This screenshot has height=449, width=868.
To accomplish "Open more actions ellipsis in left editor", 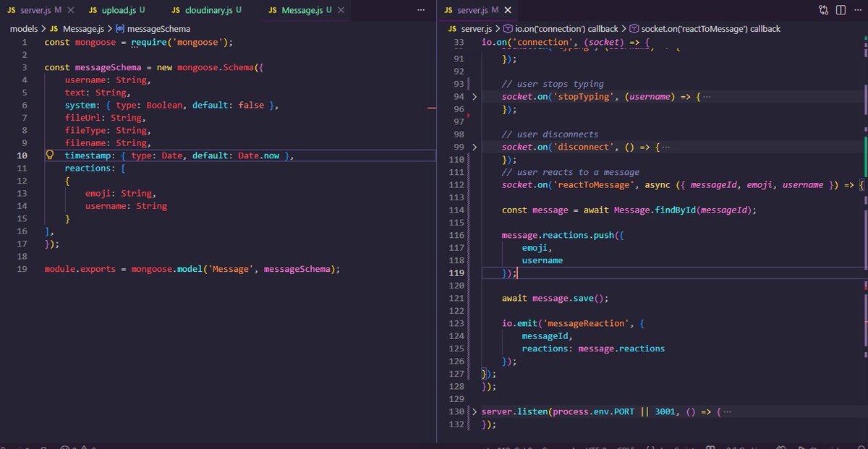I will [422, 10].
